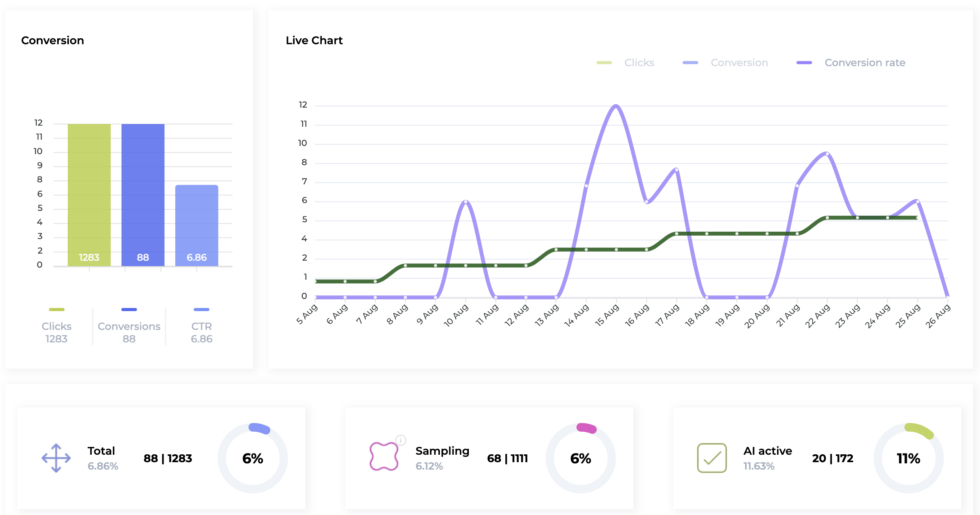980x515 pixels.
Task: Click the Total 6% donut chart
Action: click(x=252, y=458)
